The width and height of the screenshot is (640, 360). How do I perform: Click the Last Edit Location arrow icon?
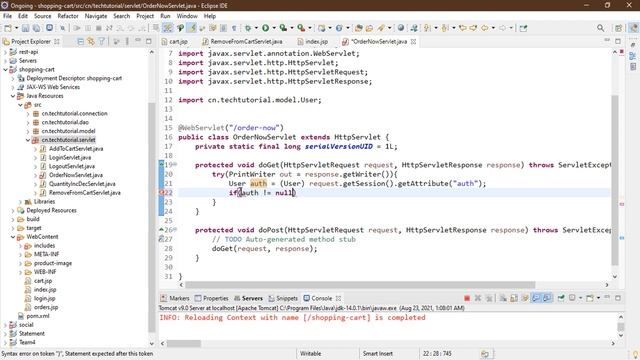pyautogui.click(x=462, y=28)
